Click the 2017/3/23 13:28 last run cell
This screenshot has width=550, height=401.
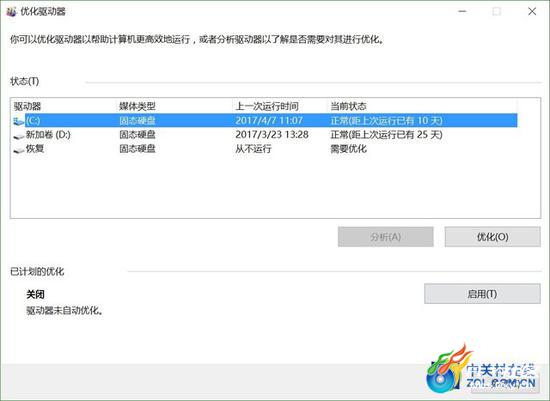click(x=272, y=135)
